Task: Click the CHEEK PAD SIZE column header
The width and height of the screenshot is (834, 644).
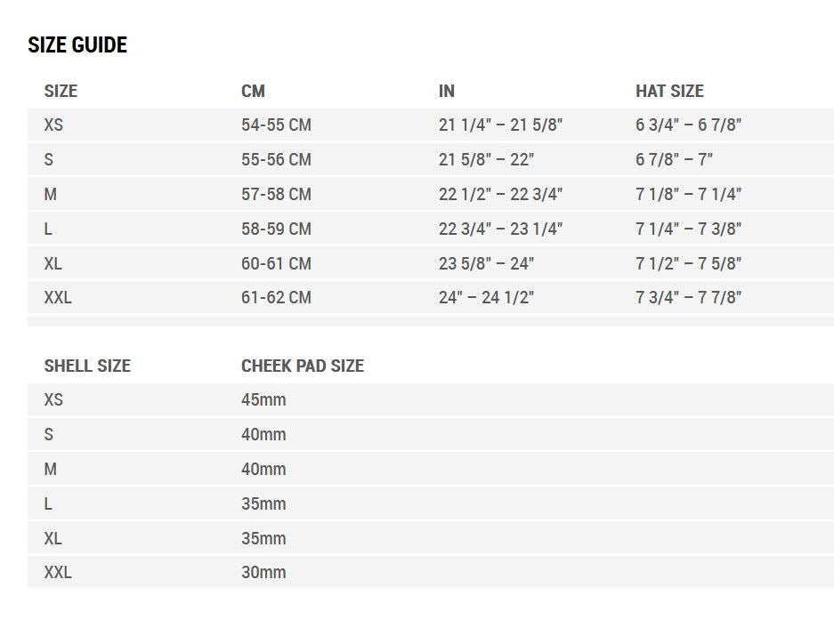Action: (x=303, y=366)
